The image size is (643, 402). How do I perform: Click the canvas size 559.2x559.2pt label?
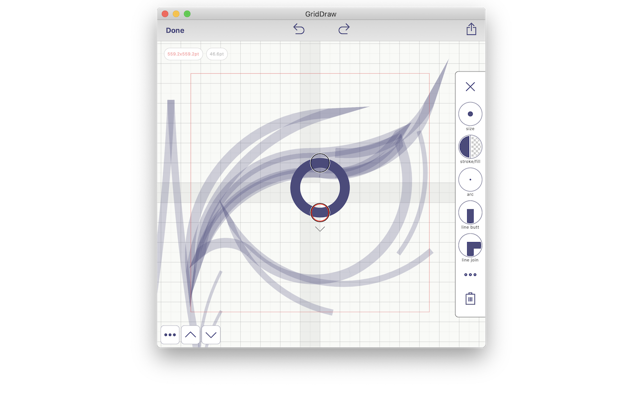[183, 54]
